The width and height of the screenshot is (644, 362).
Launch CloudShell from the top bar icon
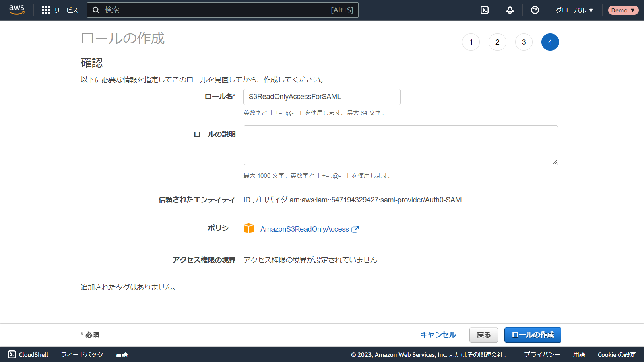485,10
